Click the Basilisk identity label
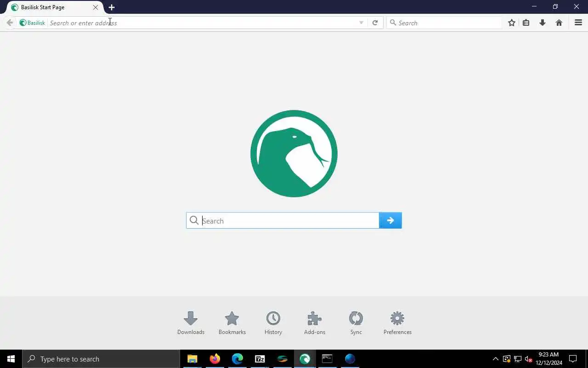The height and width of the screenshot is (368, 588). click(32, 23)
